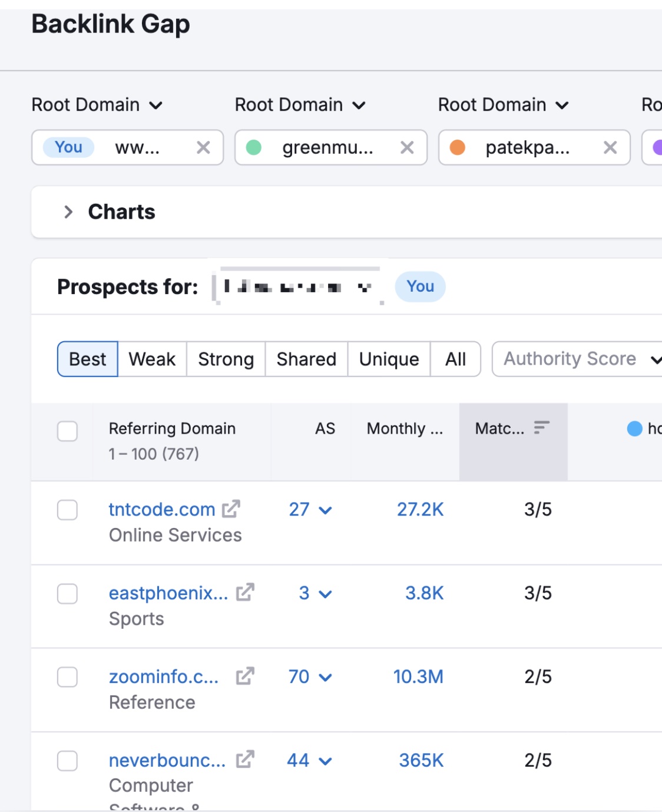
Task: Remove the greenmu domain with its X icon
Action: coord(407,147)
